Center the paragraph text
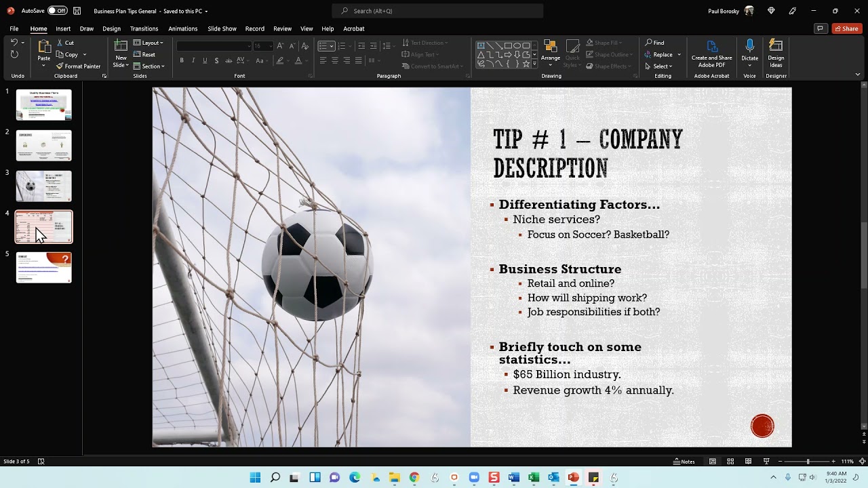 click(335, 60)
